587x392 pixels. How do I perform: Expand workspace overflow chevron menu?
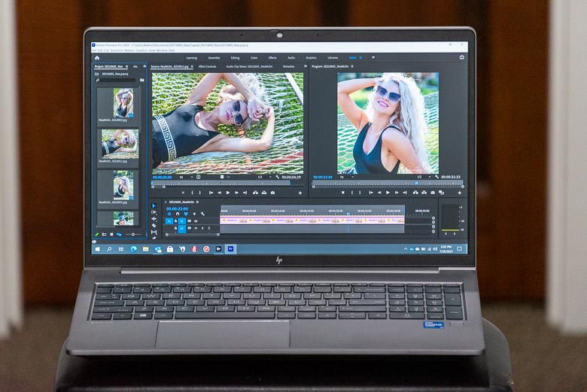(x=373, y=58)
